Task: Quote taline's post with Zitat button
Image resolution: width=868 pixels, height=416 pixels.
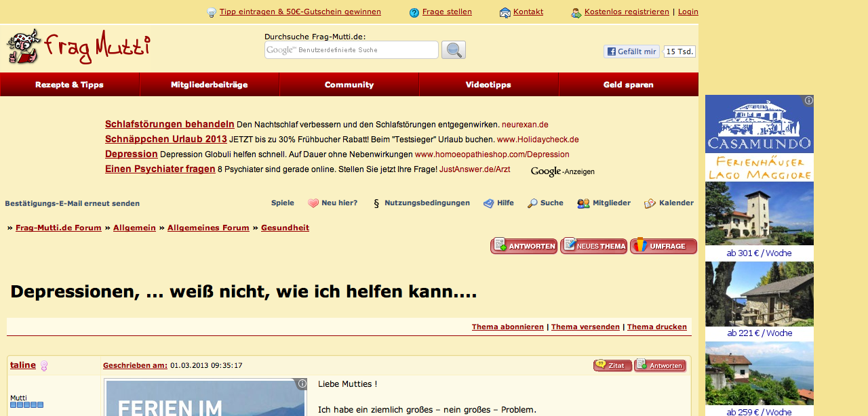Action: click(x=612, y=366)
